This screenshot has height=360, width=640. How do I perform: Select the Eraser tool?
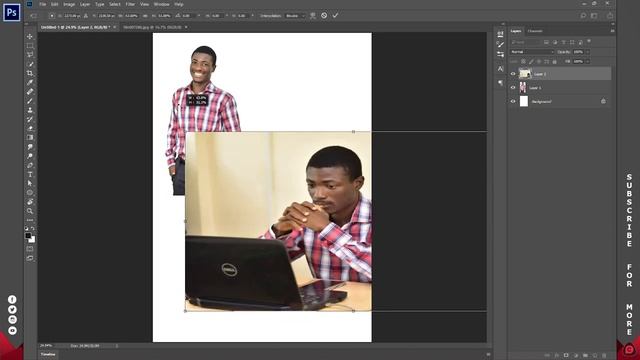30,129
